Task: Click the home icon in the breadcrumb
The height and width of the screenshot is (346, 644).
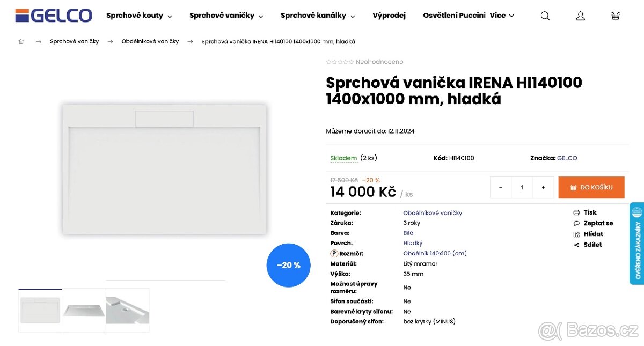Action: [21, 41]
